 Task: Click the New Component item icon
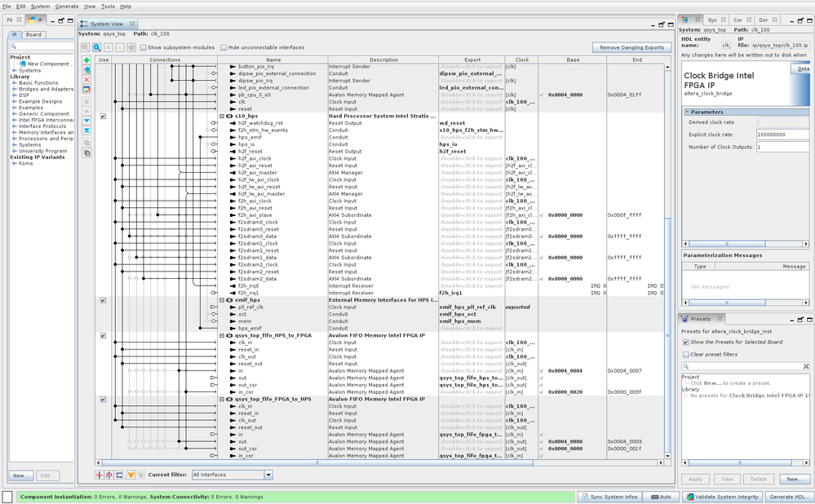[x=23, y=64]
